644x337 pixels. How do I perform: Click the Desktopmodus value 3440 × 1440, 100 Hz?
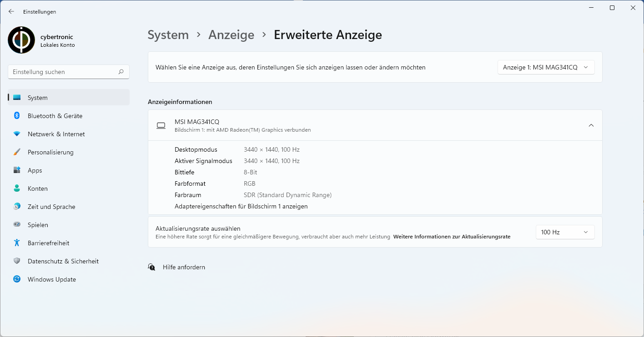tap(272, 149)
